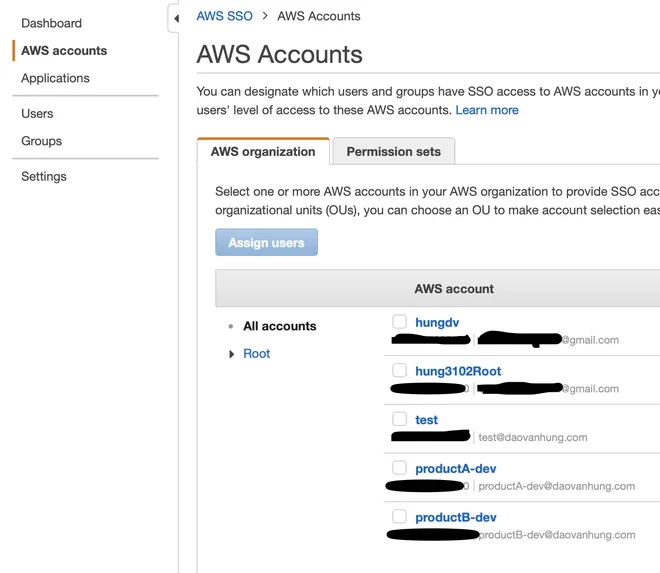Screen dimensions: 660x573
Task: Open Settings in the sidebar
Action: click(44, 176)
